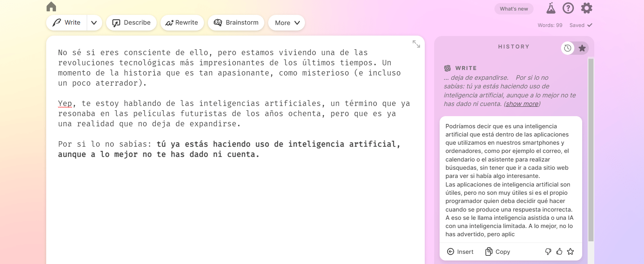The height and width of the screenshot is (264, 644).
Task: Click the Copy documents icon
Action: 489,251
